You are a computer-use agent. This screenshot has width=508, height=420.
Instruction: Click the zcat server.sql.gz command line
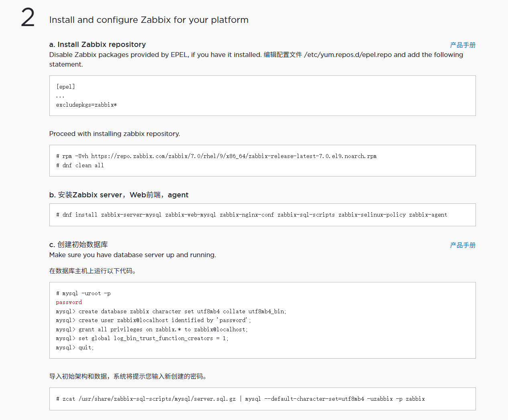pyautogui.click(x=241, y=399)
